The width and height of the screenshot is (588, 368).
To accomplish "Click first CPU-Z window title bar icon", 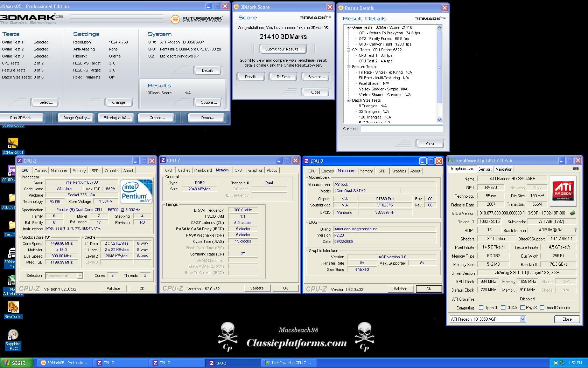I will point(20,161).
